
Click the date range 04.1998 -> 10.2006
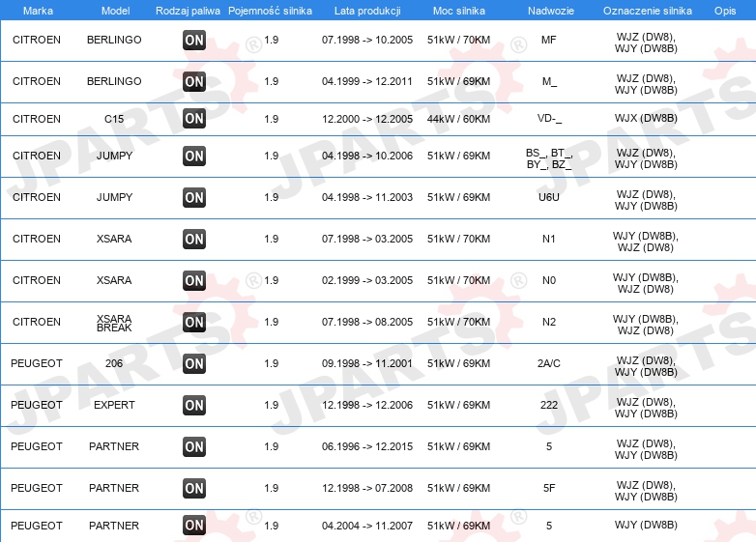point(367,156)
